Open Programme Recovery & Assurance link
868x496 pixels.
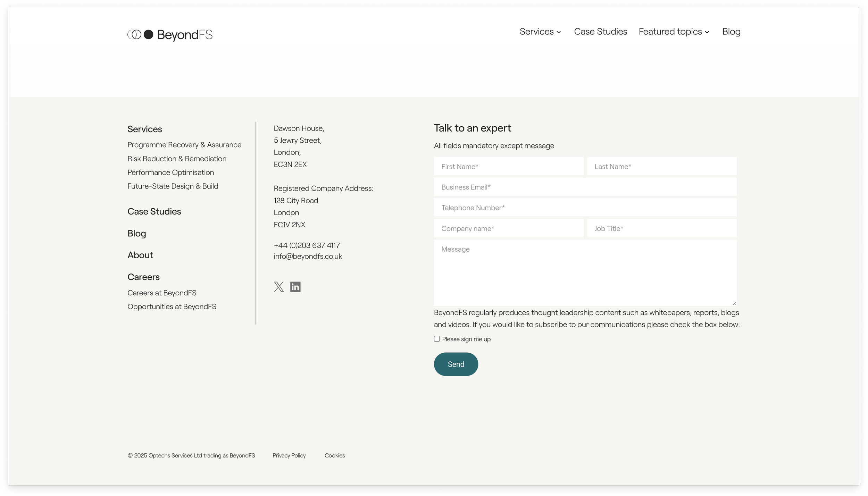[x=184, y=145]
